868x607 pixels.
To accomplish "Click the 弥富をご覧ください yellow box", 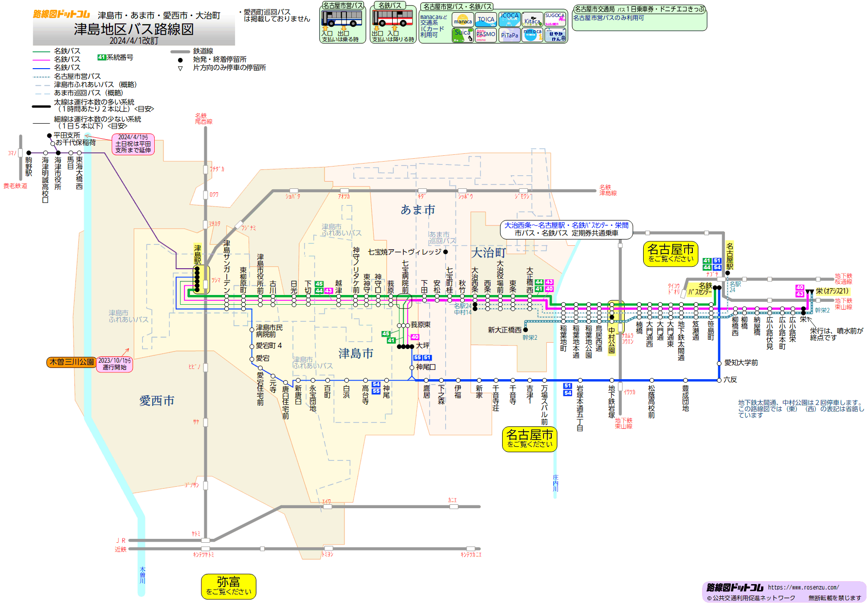I will pos(229,586).
